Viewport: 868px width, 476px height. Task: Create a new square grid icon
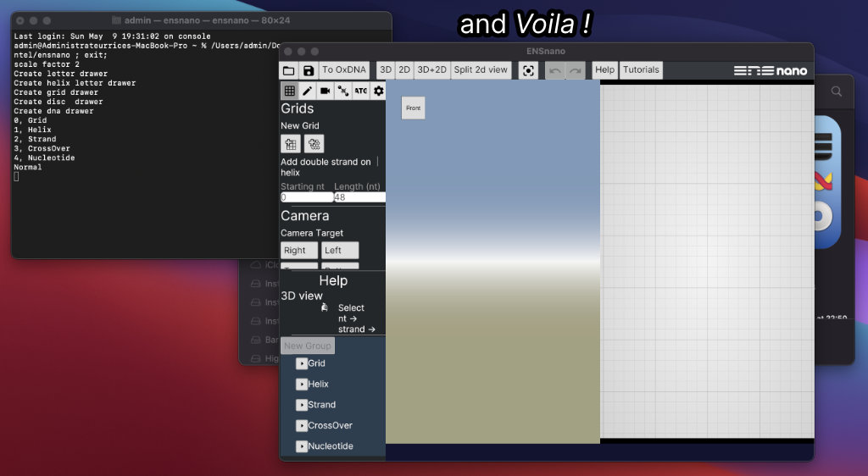click(x=291, y=144)
